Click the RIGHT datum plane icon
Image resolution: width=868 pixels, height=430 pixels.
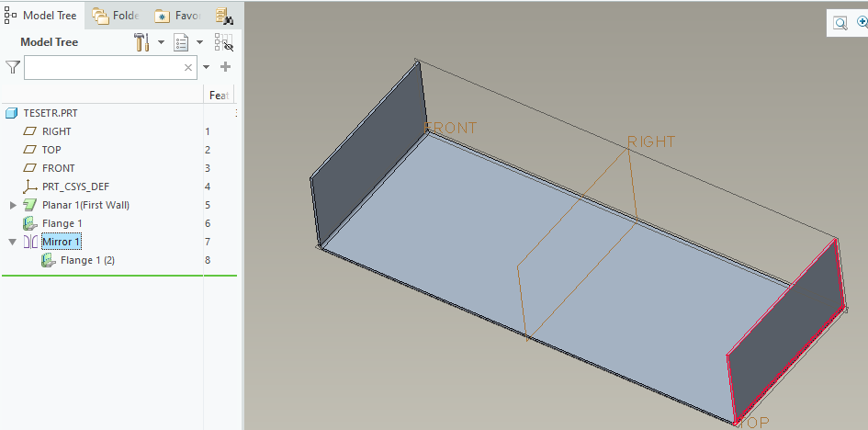29,131
